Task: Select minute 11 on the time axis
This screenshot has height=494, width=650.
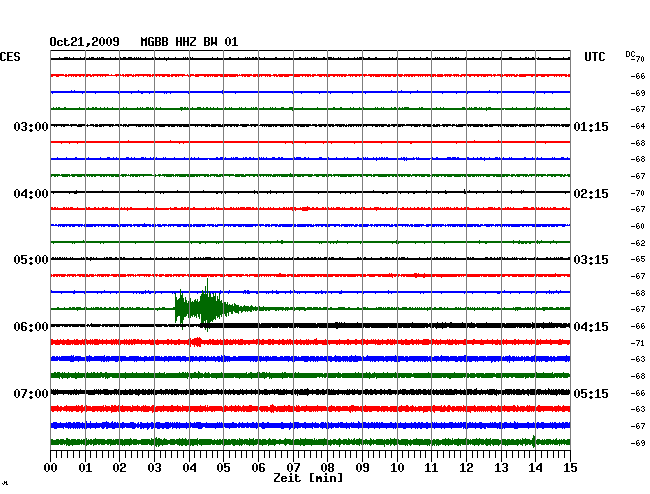Action: [431, 467]
